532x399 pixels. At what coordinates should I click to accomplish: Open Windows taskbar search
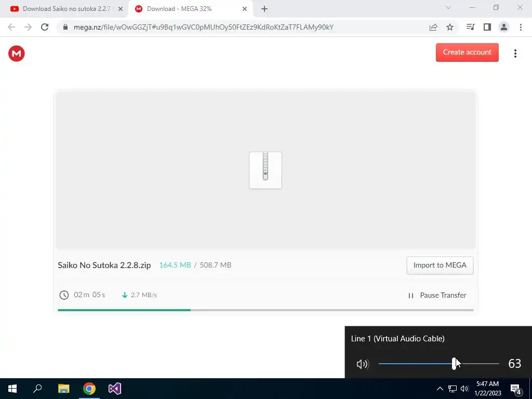(37, 389)
